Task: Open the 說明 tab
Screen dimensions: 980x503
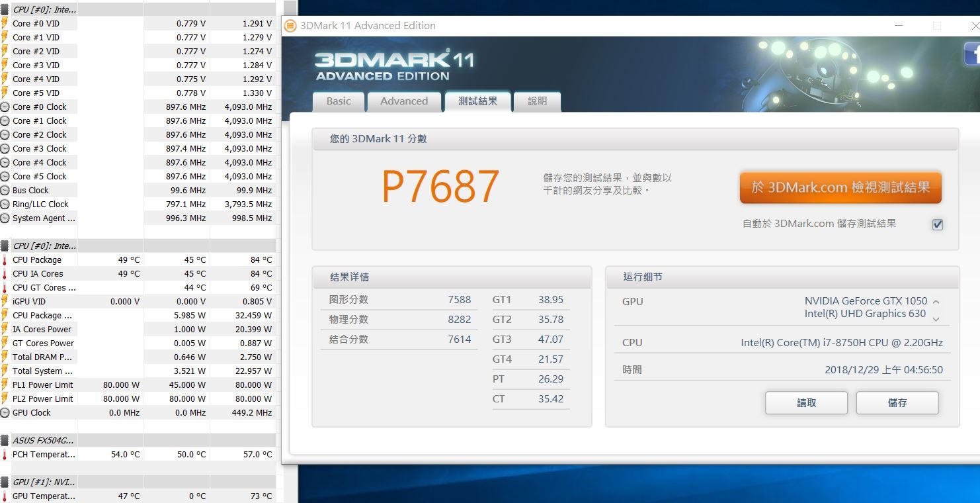Action: pyautogui.click(x=537, y=101)
